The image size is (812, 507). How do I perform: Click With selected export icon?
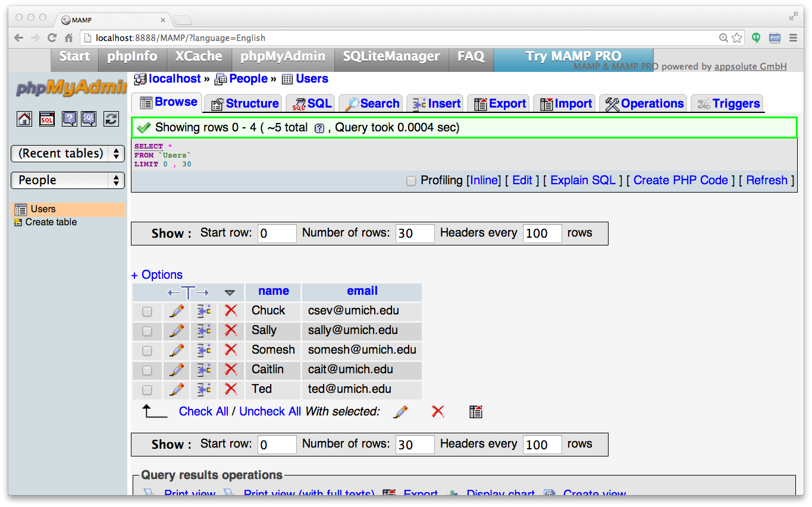click(x=475, y=411)
